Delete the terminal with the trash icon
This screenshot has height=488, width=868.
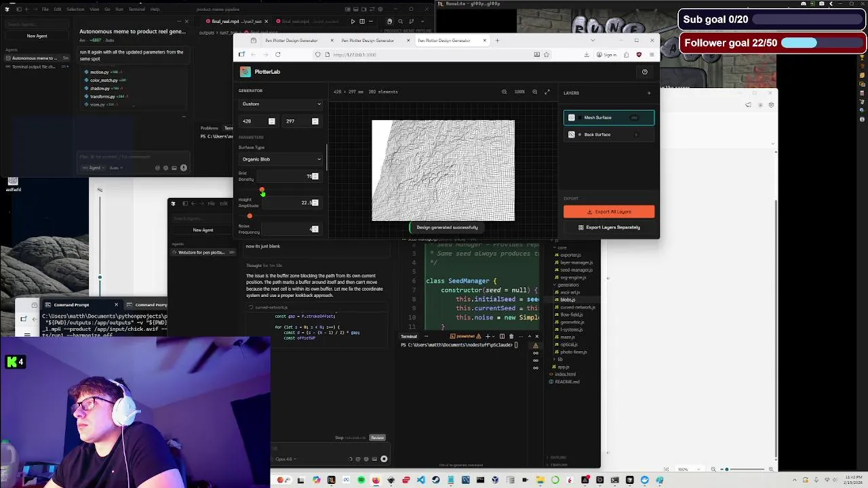click(511, 336)
